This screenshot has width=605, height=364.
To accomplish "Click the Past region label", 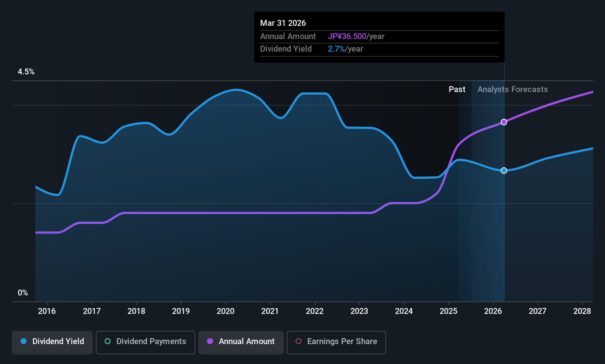I will (457, 90).
